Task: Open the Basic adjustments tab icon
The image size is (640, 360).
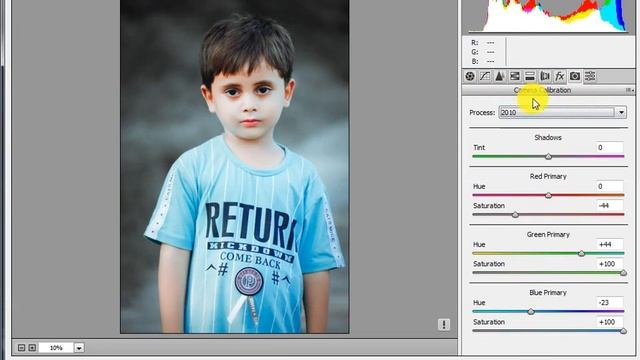Action: tap(470, 76)
